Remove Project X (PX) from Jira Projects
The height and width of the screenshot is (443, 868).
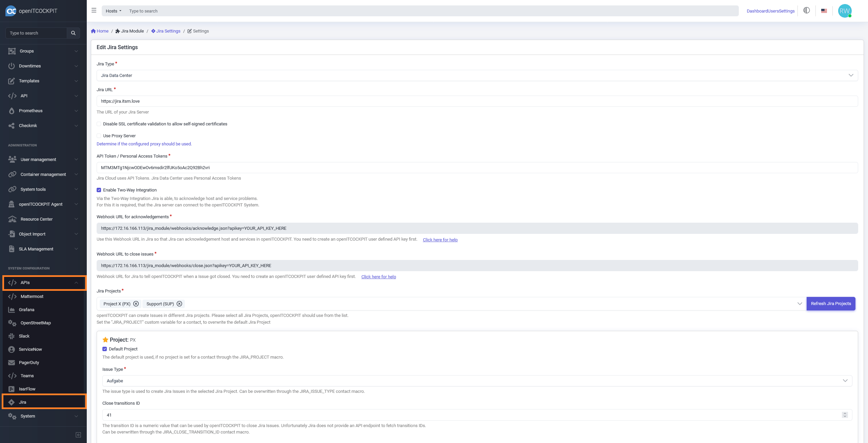pyautogui.click(x=136, y=304)
